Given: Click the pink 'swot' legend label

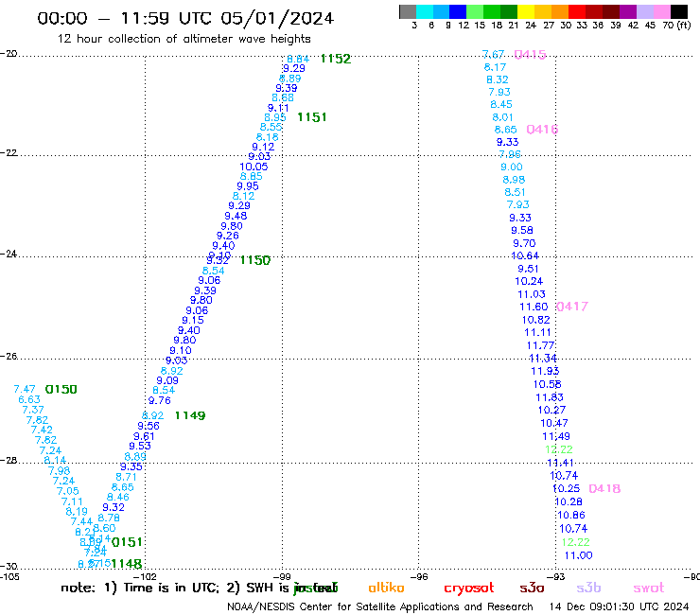Looking at the screenshot, I should click(x=649, y=589).
